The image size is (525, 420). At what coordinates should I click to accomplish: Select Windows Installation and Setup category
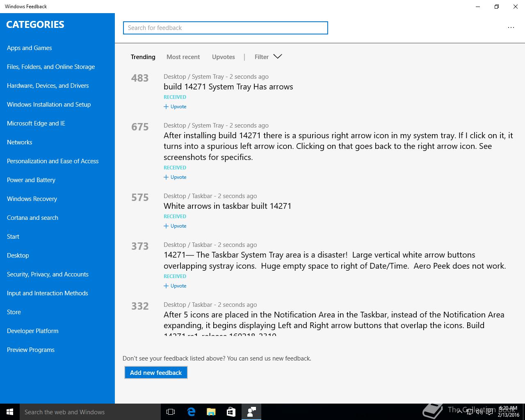49,105
